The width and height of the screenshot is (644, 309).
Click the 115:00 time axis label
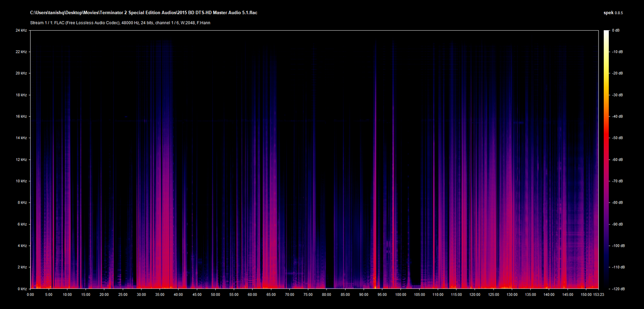pos(456,295)
